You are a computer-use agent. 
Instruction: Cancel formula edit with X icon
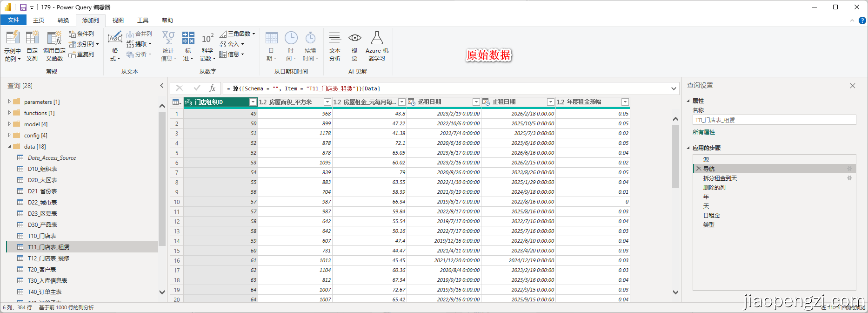coord(180,88)
